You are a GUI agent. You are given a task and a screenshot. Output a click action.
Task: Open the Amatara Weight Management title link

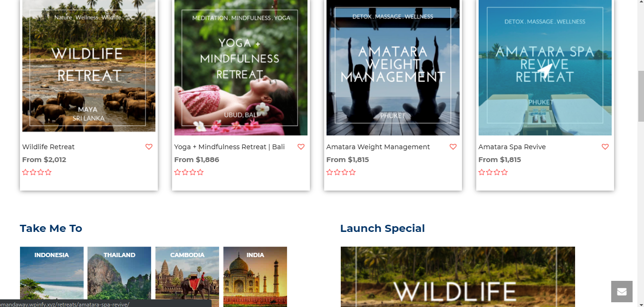point(378,147)
